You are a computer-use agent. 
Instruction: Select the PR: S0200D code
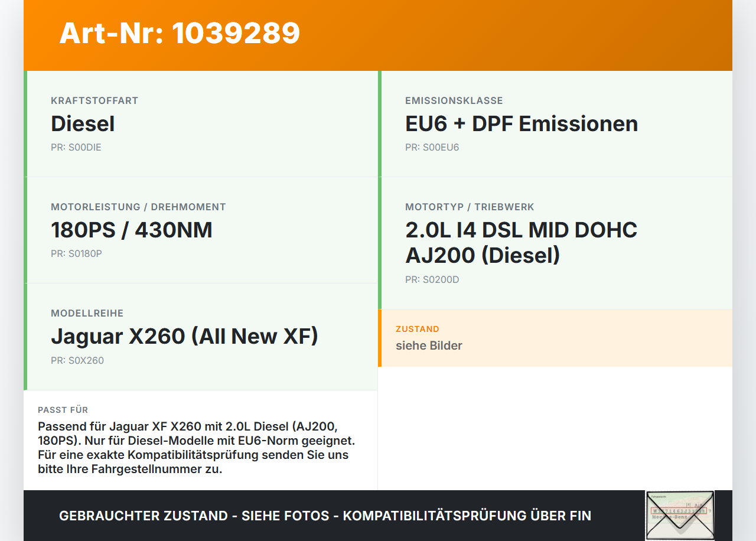[432, 279]
